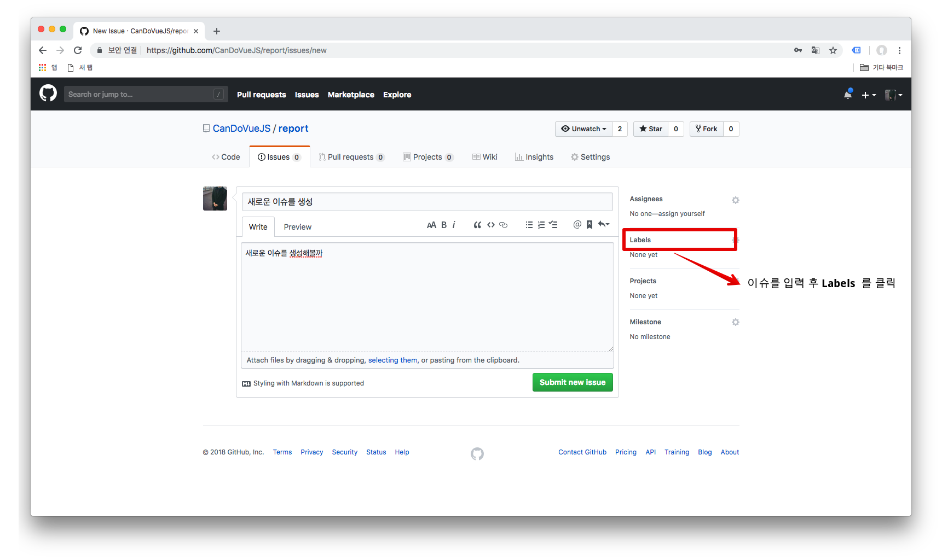Fork the repository
The image size is (942, 560).
[707, 129]
